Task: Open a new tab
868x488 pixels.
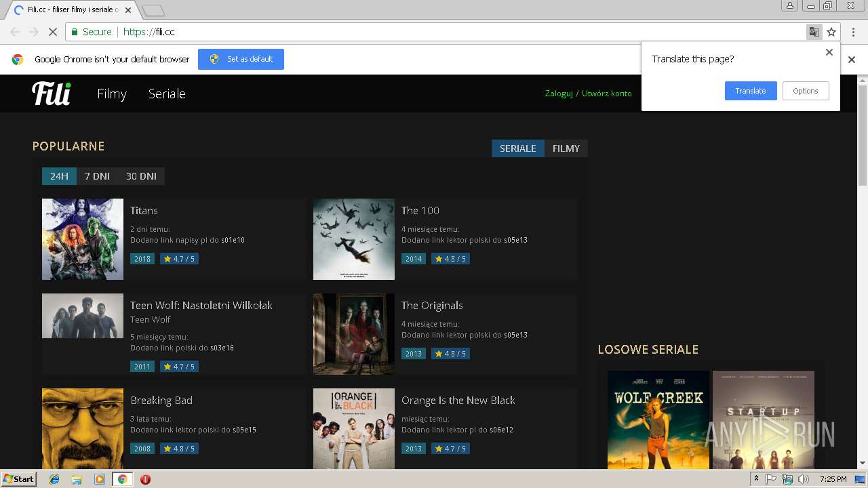Action: 153,10
